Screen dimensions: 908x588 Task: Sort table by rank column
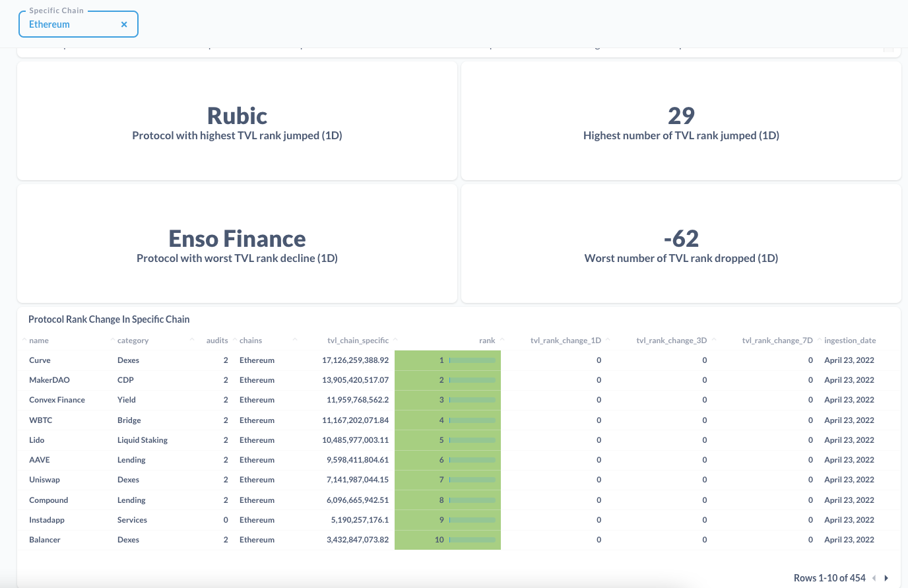[487, 341]
